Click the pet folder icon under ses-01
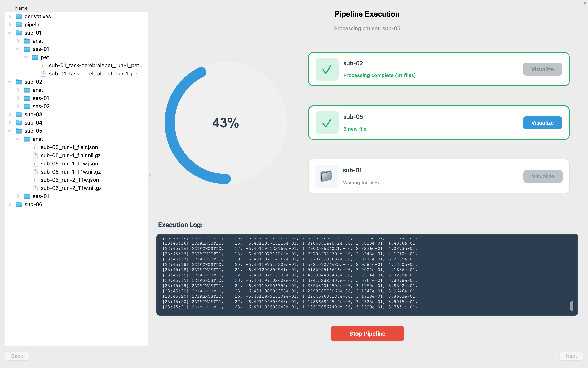The height and width of the screenshot is (368, 588). 35,57
